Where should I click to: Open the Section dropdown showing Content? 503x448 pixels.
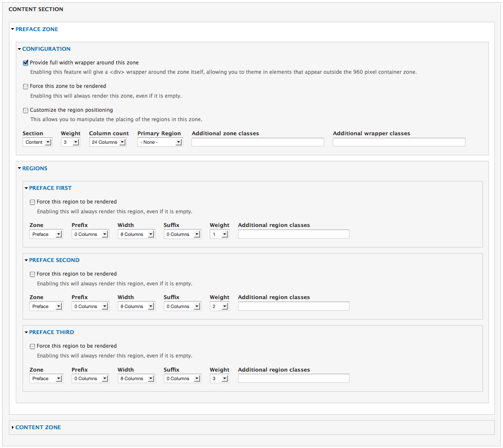(37, 142)
